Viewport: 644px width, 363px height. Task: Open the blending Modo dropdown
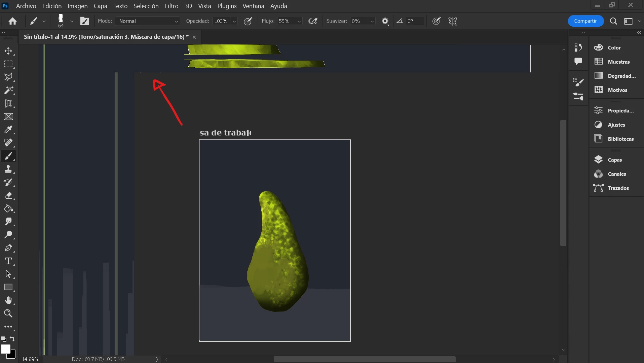[x=148, y=21]
